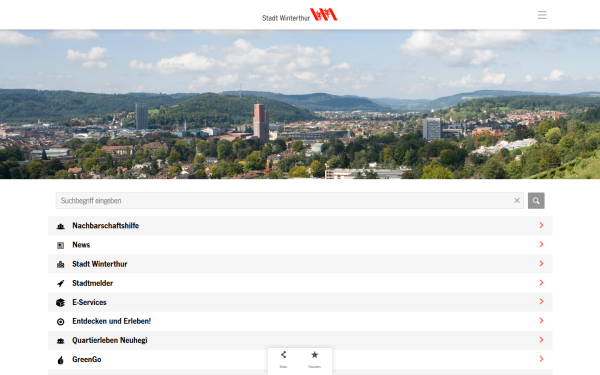600x375 pixels.
Task: Click red chevron on E-Services row
Action: [541, 302]
